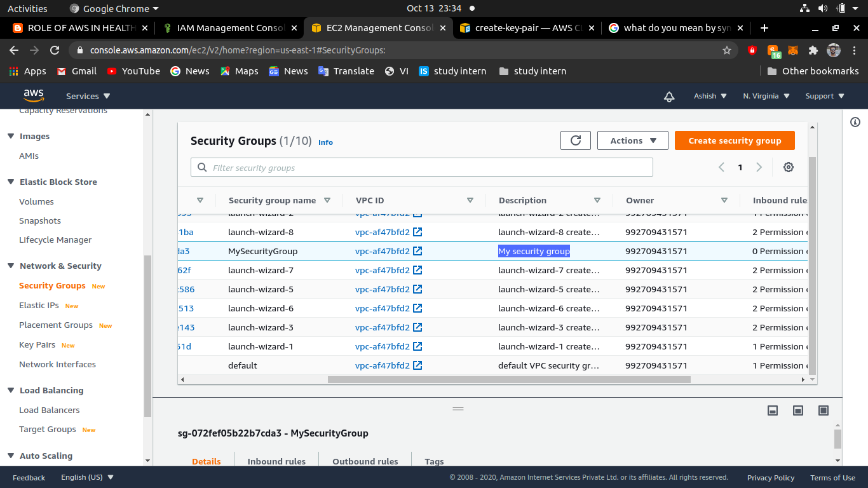868x488 pixels.
Task: Open external link icon for MySecurityGroup VPC
Action: coord(417,251)
